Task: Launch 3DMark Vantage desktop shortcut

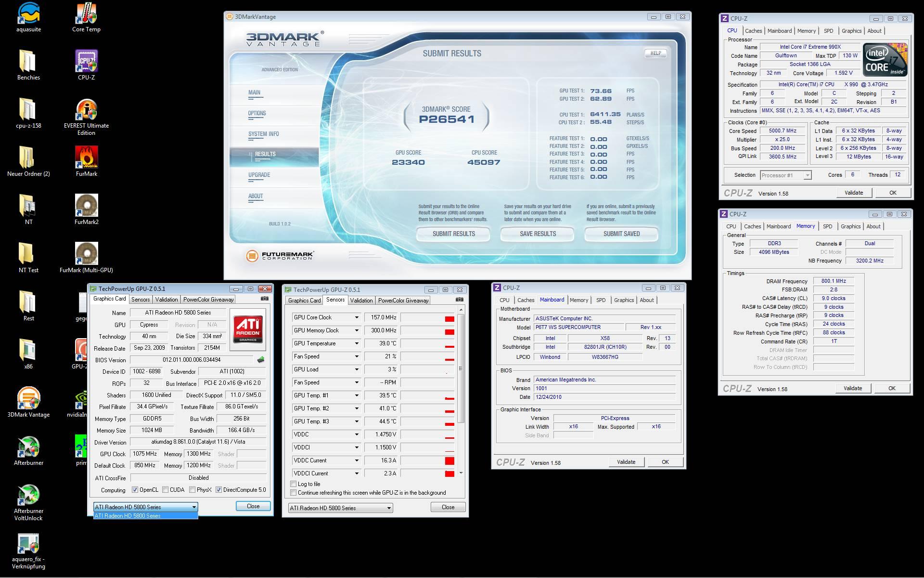Action: click(x=28, y=403)
